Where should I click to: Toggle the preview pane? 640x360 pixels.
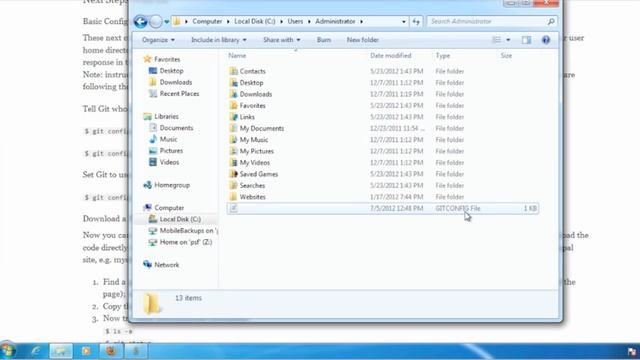[527, 40]
